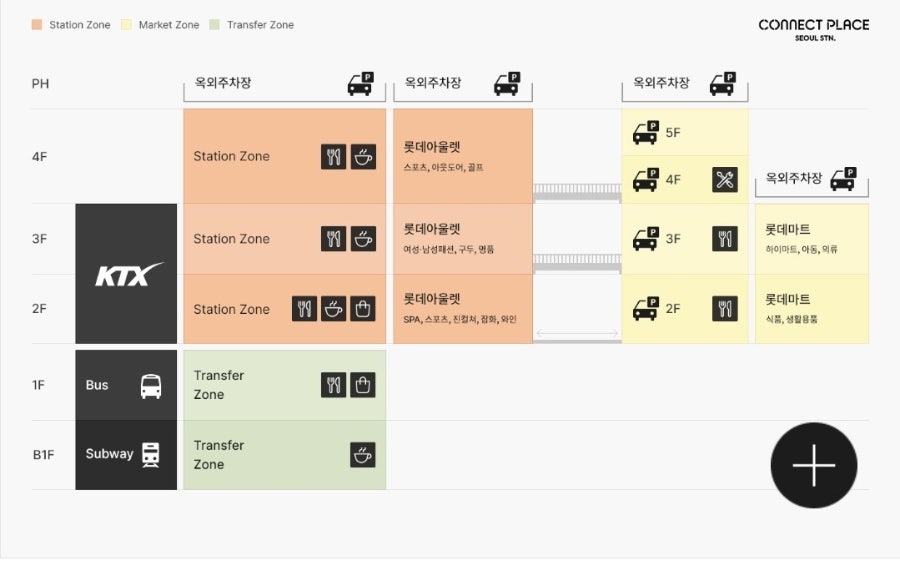Select the PH floor label
The width and height of the screenshot is (900, 566).
(x=40, y=84)
